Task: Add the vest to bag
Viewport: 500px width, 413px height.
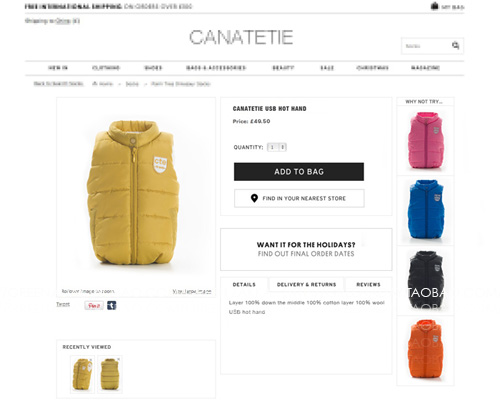Action: 299,172
